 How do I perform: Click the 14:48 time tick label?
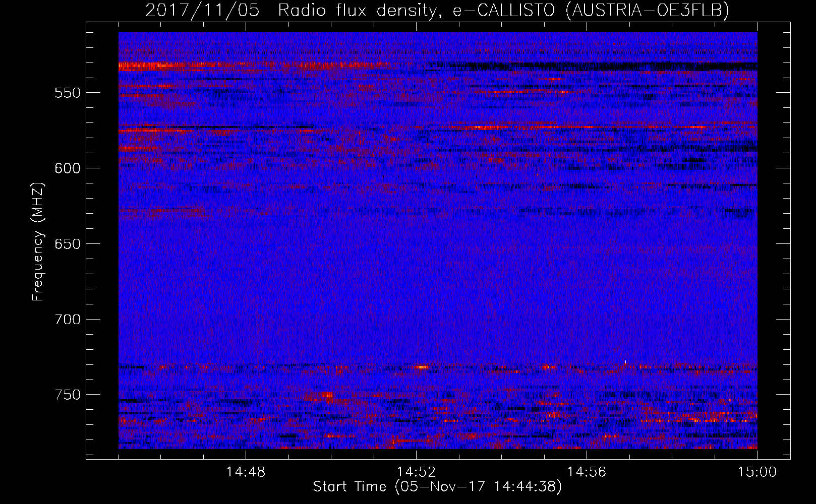(x=246, y=472)
